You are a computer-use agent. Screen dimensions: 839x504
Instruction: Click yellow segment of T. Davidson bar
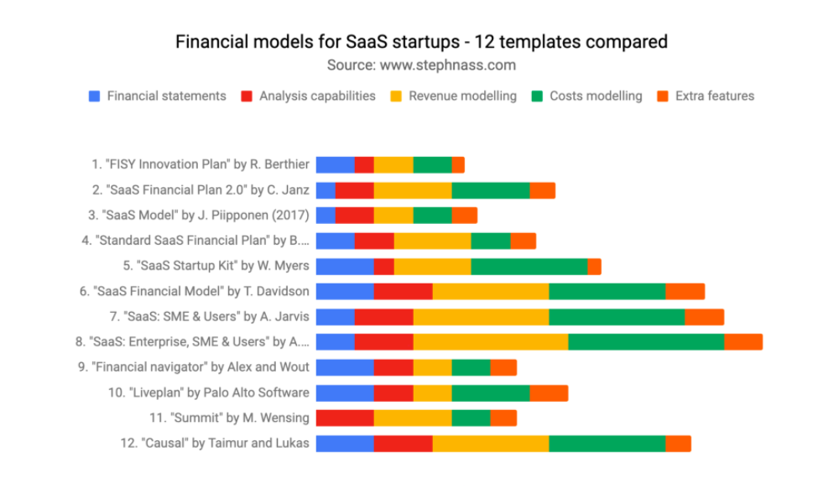491,292
